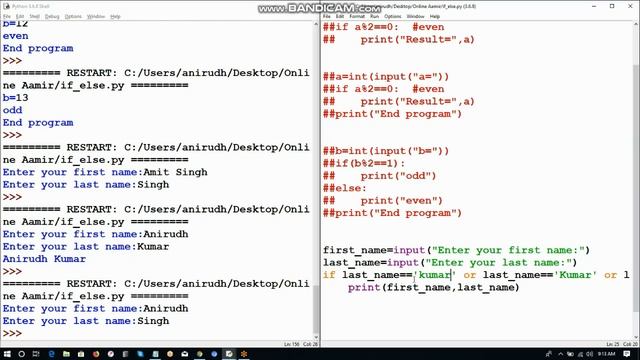The height and width of the screenshot is (360, 640).
Task: Open Edit menu in Python Shell
Action: [x=20, y=16]
